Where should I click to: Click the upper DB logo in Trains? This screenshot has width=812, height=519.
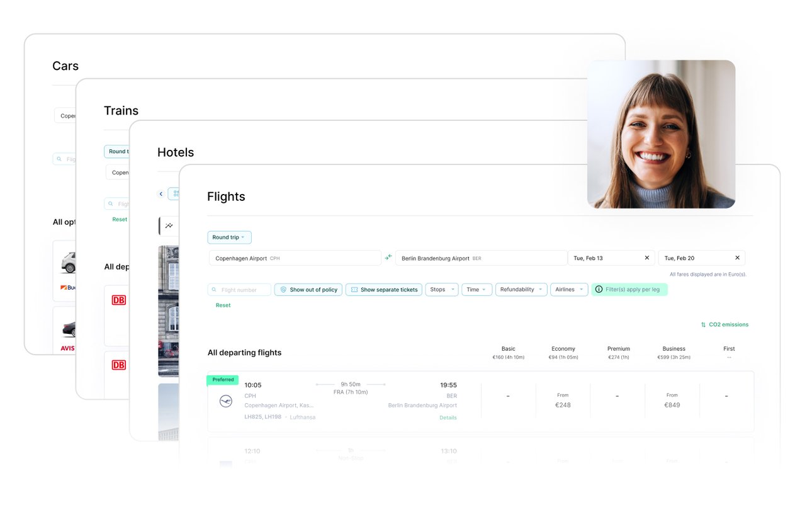[x=118, y=300]
